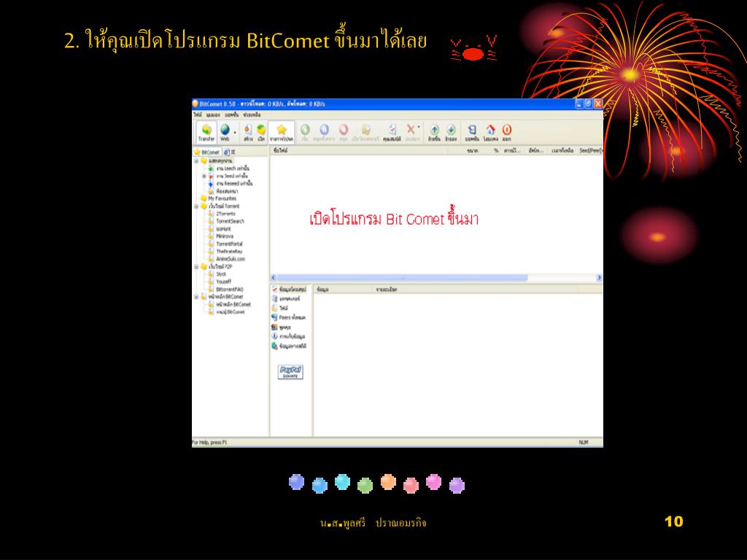Click the yellow star favorites toolbar button
The width and height of the screenshot is (747, 560).
coord(282,132)
